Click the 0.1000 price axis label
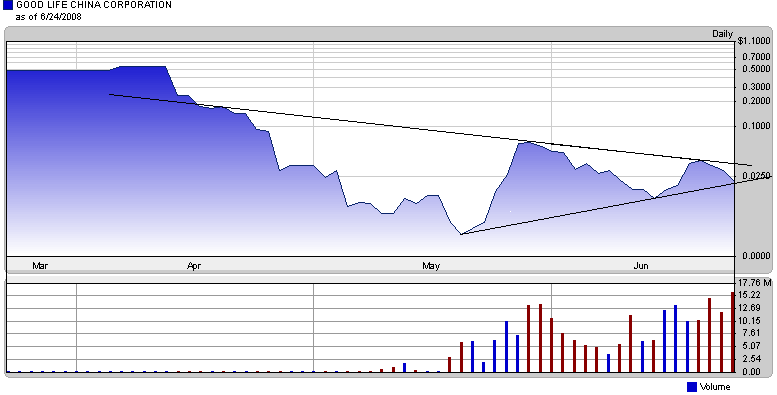 point(757,126)
